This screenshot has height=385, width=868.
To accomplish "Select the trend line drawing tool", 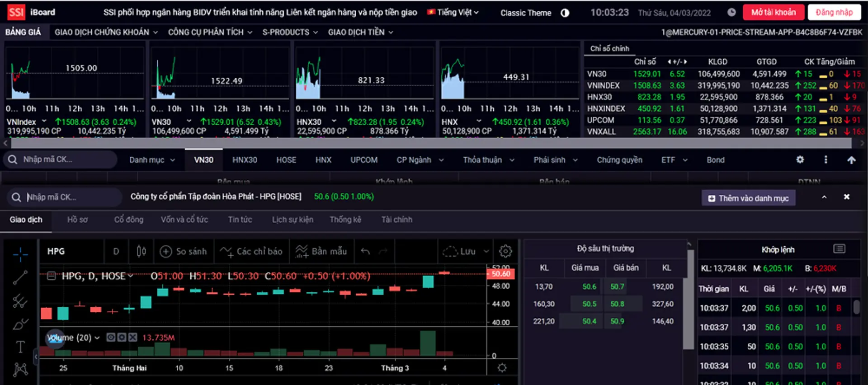I will tap(20, 277).
